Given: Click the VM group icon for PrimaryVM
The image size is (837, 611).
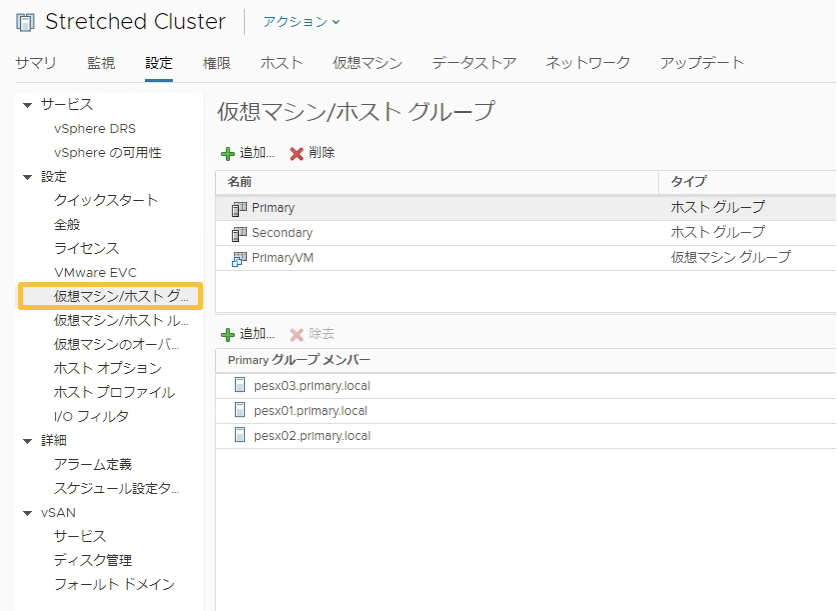Looking at the screenshot, I should click(239, 259).
